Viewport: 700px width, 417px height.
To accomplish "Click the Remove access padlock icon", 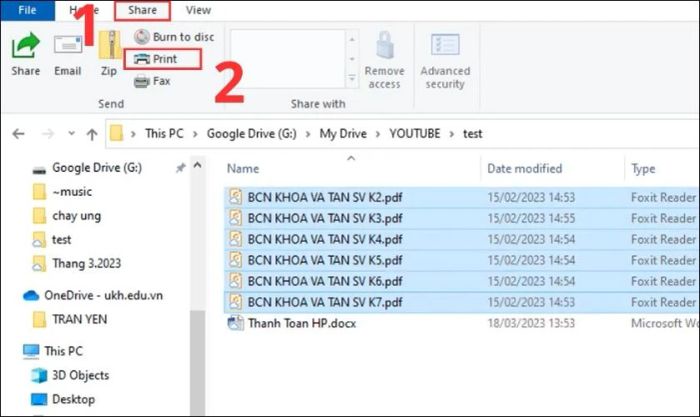I will [x=384, y=45].
